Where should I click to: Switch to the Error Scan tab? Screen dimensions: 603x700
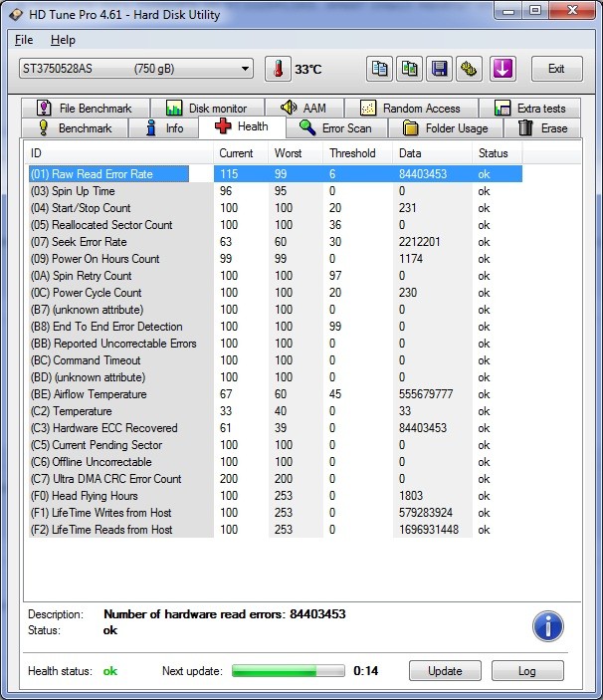[335, 127]
